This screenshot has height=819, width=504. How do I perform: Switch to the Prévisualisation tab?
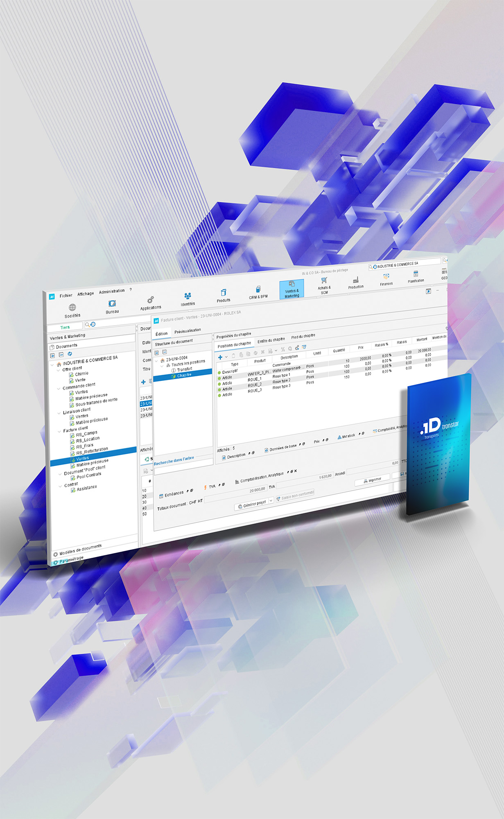[x=188, y=330]
